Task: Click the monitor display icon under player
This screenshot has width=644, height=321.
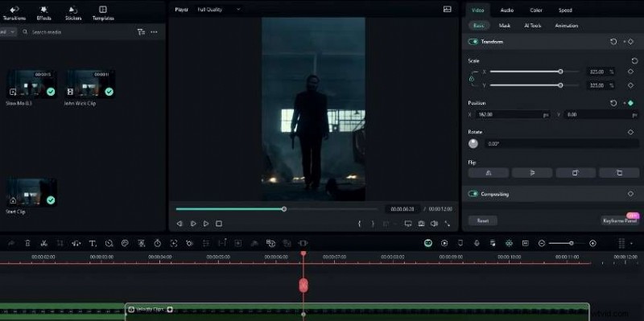Action: click(408, 224)
